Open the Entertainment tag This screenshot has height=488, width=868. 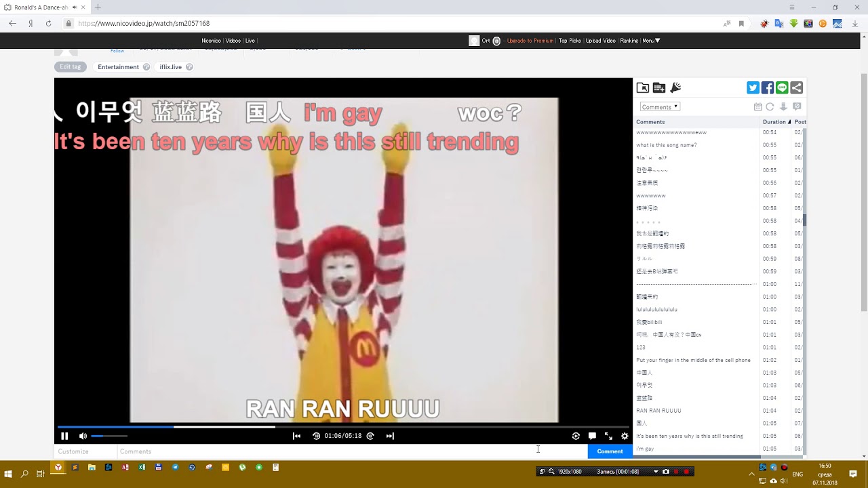coord(118,67)
